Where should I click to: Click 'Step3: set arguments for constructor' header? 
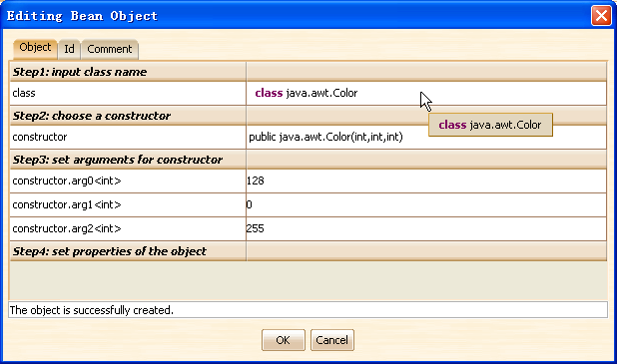(x=128, y=160)
